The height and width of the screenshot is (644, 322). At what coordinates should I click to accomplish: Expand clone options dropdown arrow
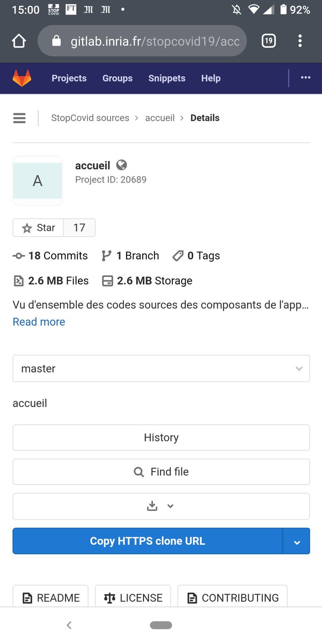click(x=297, y=541)
